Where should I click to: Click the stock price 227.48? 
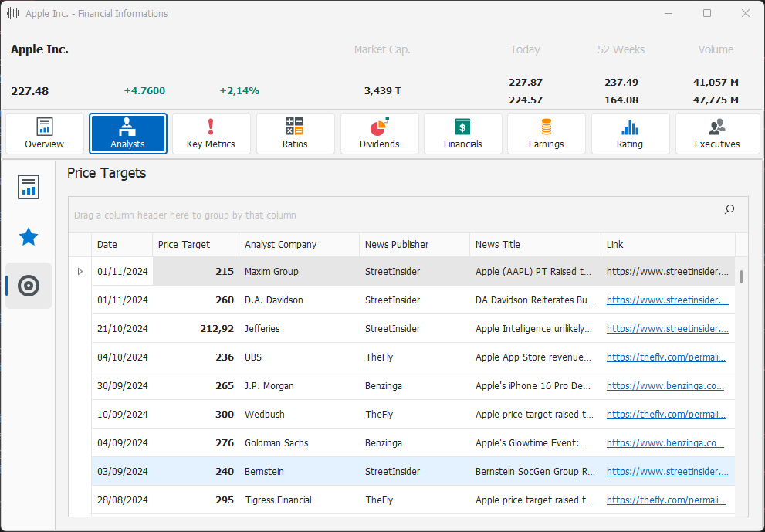30,91
